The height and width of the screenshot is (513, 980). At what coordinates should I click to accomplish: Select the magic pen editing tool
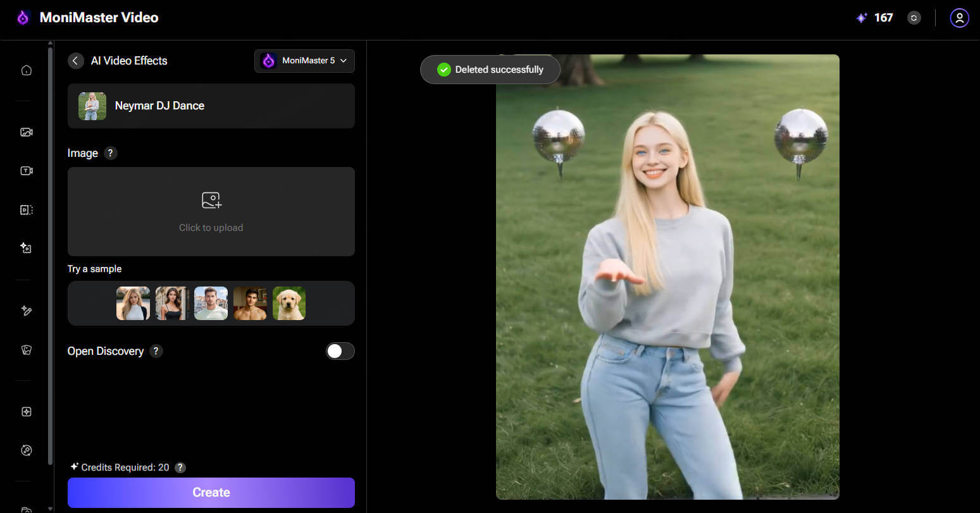(x=26, y=311)
